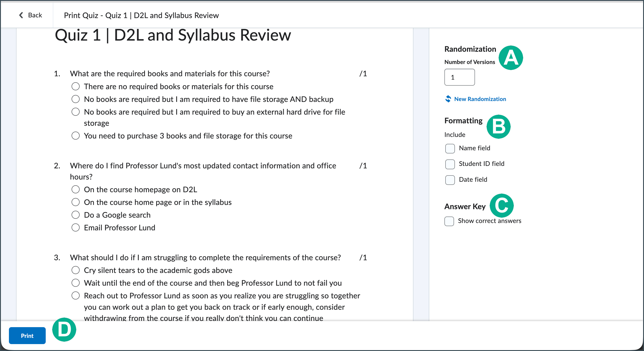Select 'buy an external hard drive' radio
The width and height of the screenshot is (644, 351).
76,112
